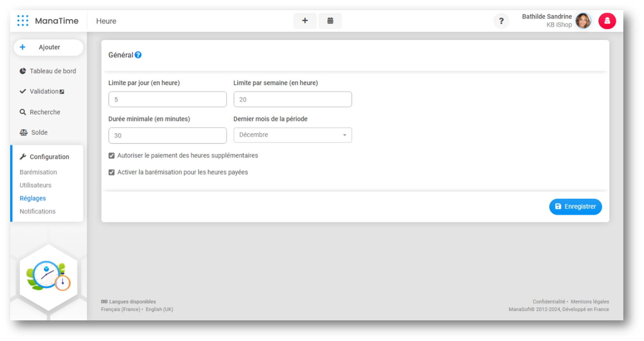Click the blue help icon beside Général
The image size is (644, 341).
tap(138, 55)
